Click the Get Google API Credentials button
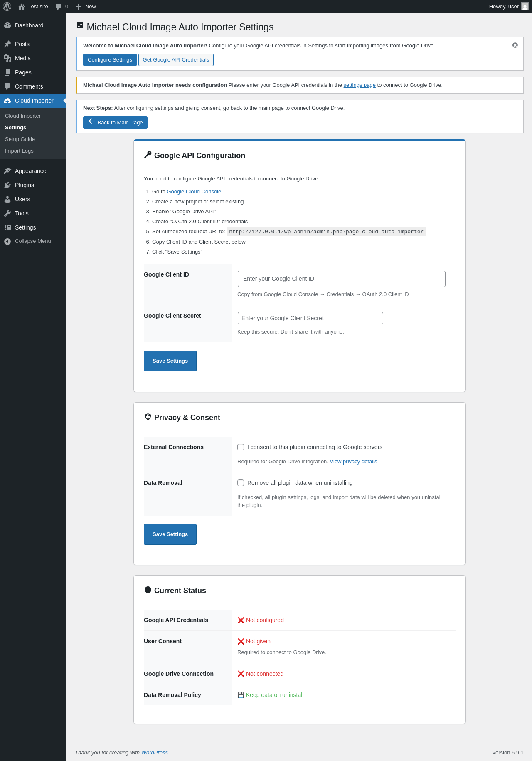The image size is (532, 761). pyautogui.click(x=176, y=60)
